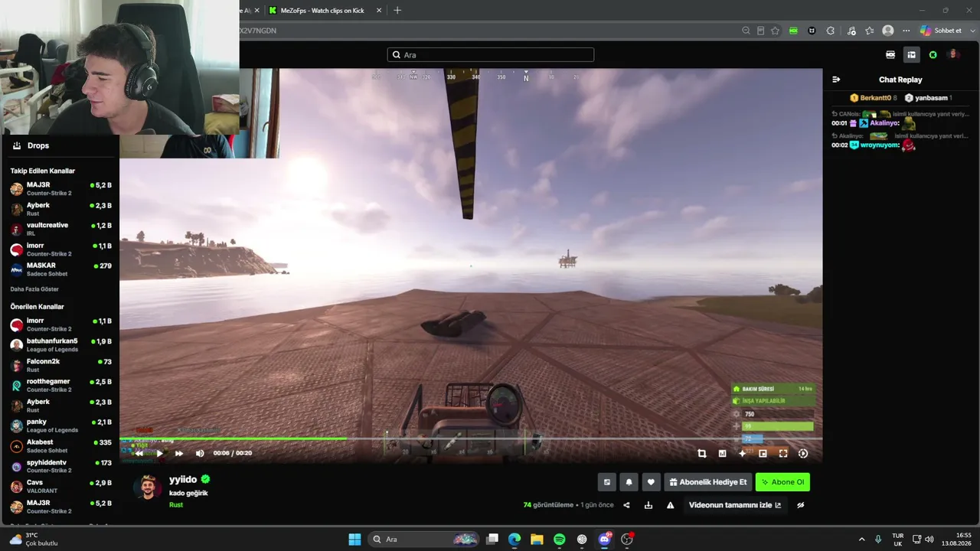This screenshot has width=980, height=551.
Task: Select Cavs channel in the sidebar
Action: (60, 486)
